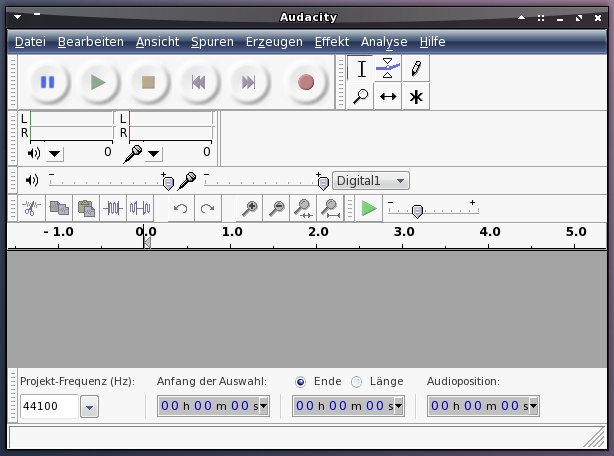This screenshot has width=614, height=456.
Task: Open the input meter dropdown arrow
Action: pos(154,153)
